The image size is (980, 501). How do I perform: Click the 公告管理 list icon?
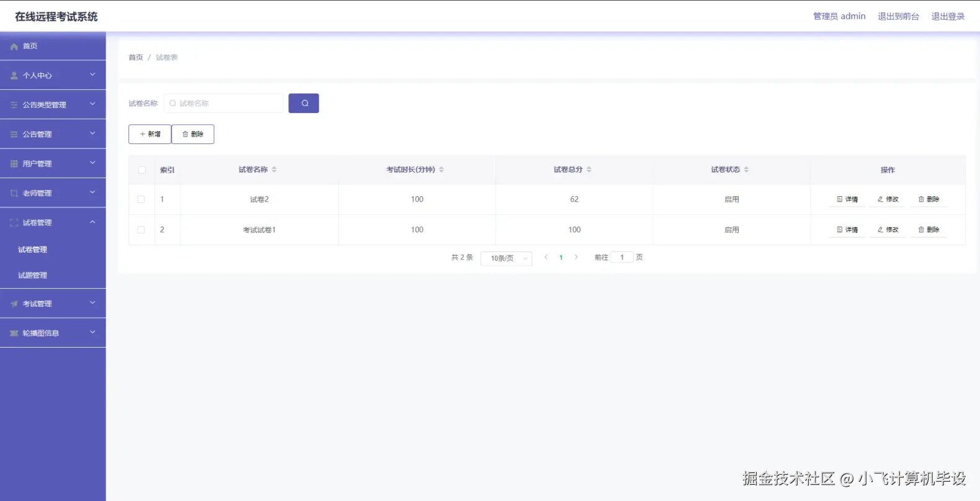pyautogui.click(x=14, y=134)
